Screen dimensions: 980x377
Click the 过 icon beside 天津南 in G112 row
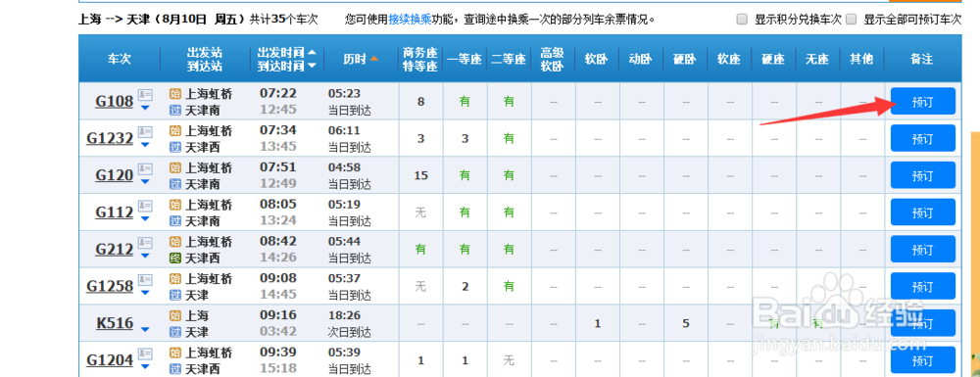tap(175, 221)
